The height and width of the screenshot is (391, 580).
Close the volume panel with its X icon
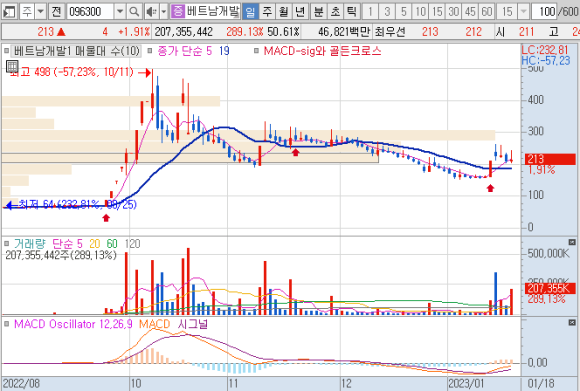572,242
